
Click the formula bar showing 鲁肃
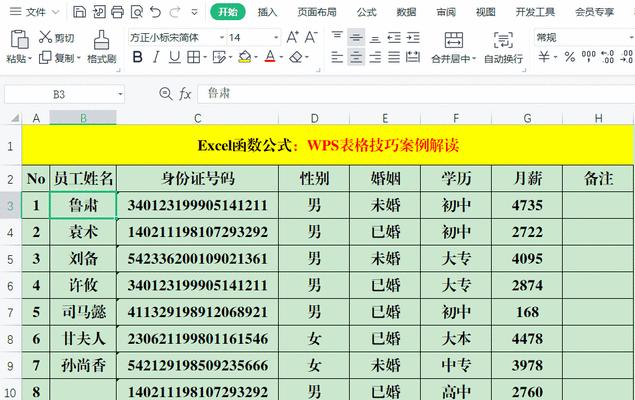416,94
